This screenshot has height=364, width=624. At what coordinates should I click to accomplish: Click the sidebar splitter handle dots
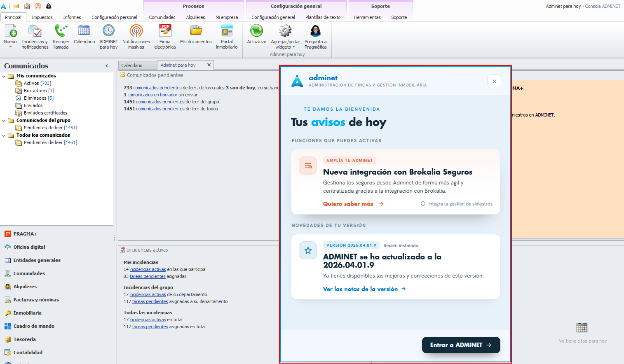click(x=115, y=238)
